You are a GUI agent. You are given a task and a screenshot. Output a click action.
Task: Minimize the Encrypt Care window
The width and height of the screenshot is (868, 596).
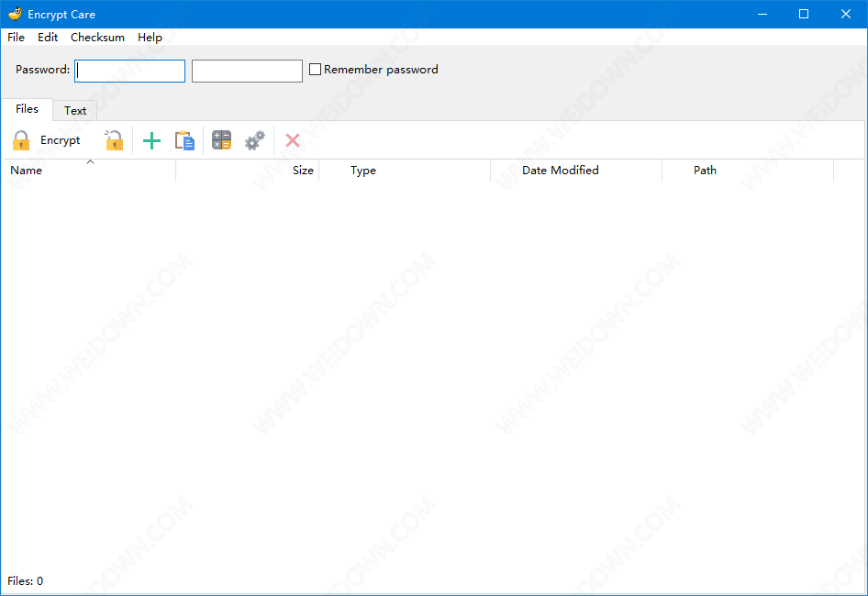tap(762, 14)
